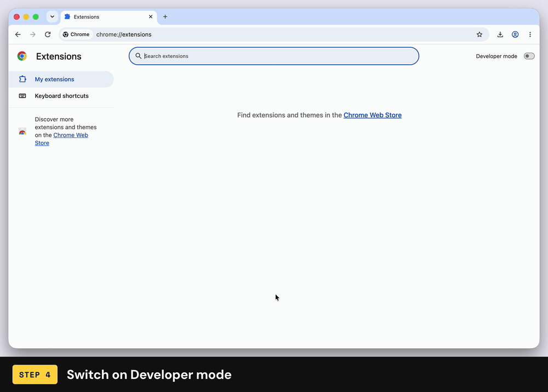Click the Chrome logo beside Extensions title
548x392 pixels.
coord(22,56)
